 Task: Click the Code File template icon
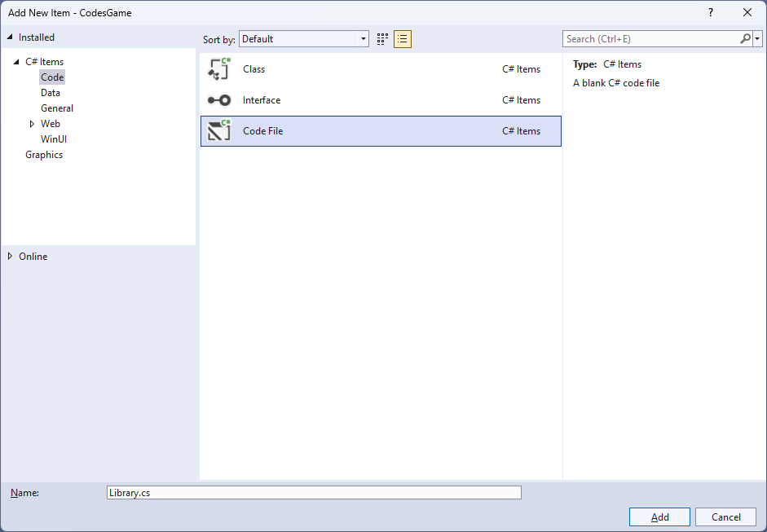click(x=219, y=131)
